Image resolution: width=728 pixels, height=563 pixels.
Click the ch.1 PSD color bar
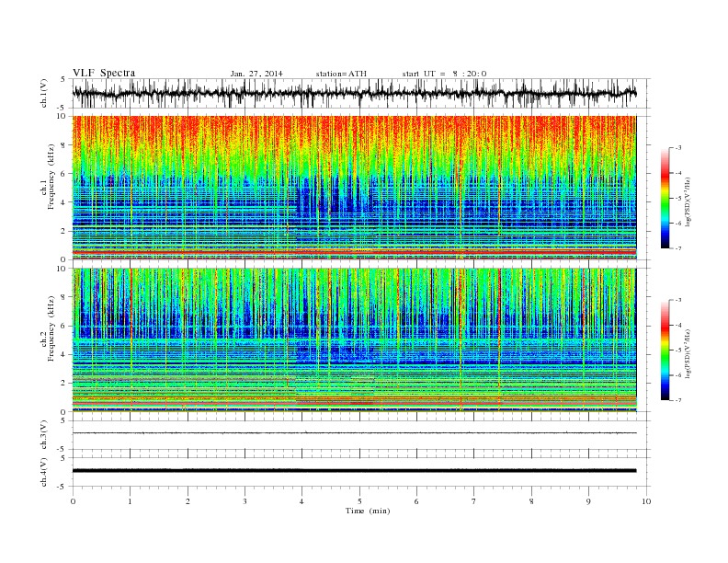[x=665, y=198]
